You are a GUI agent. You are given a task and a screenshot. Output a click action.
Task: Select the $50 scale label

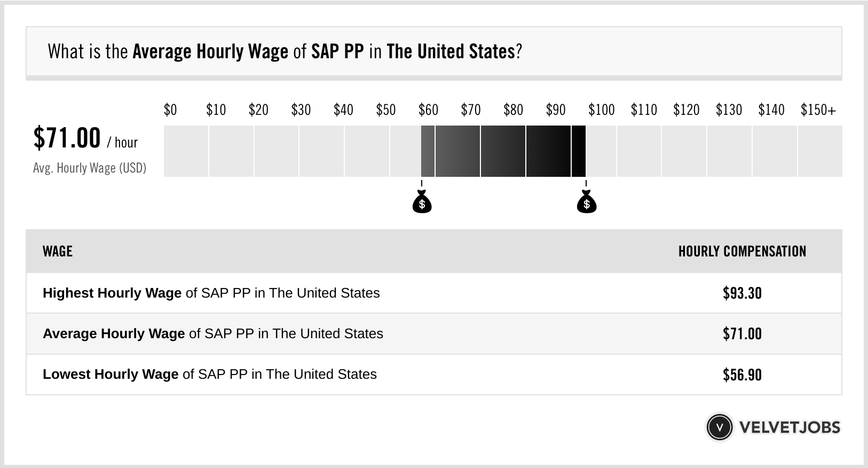click(385, 110)
